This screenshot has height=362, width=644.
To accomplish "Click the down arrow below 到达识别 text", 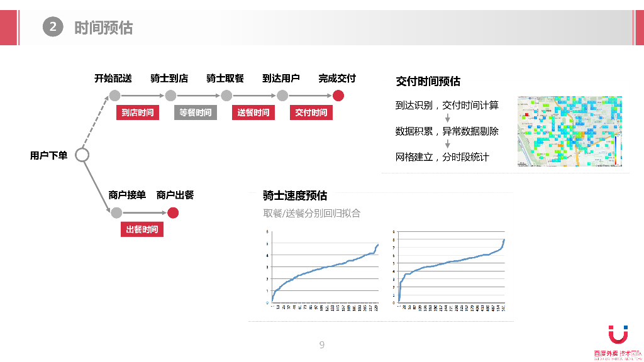I will 448,119.
